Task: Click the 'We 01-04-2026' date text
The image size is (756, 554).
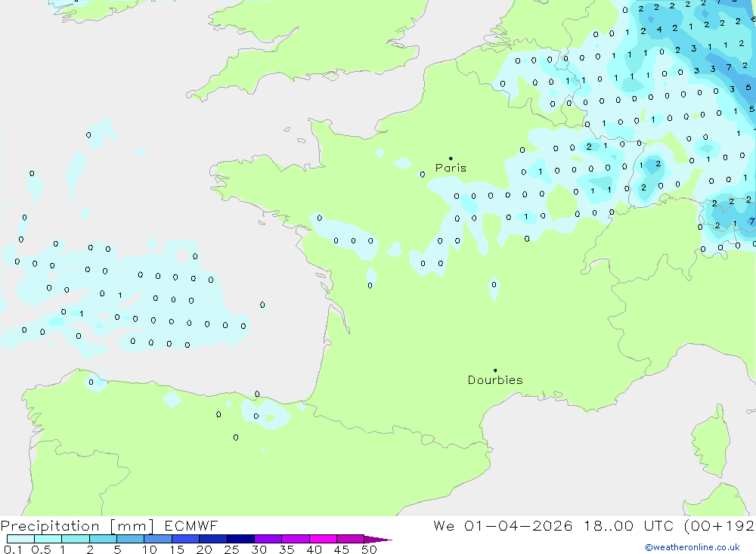Action: coord(503,525)
